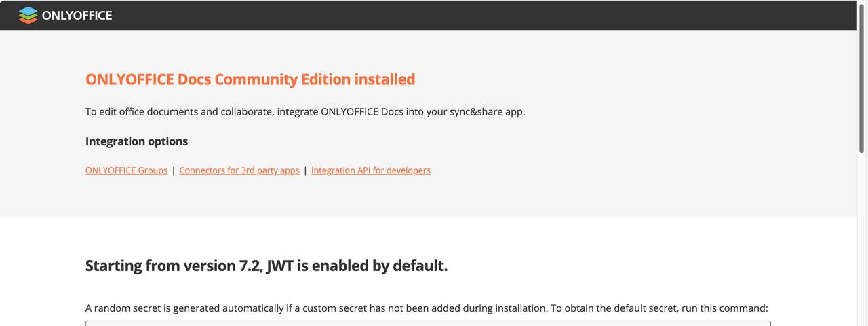Click the JWT is enabled by default heading
The width and height of the screenshot is (868, 326).
coord(267,266)
